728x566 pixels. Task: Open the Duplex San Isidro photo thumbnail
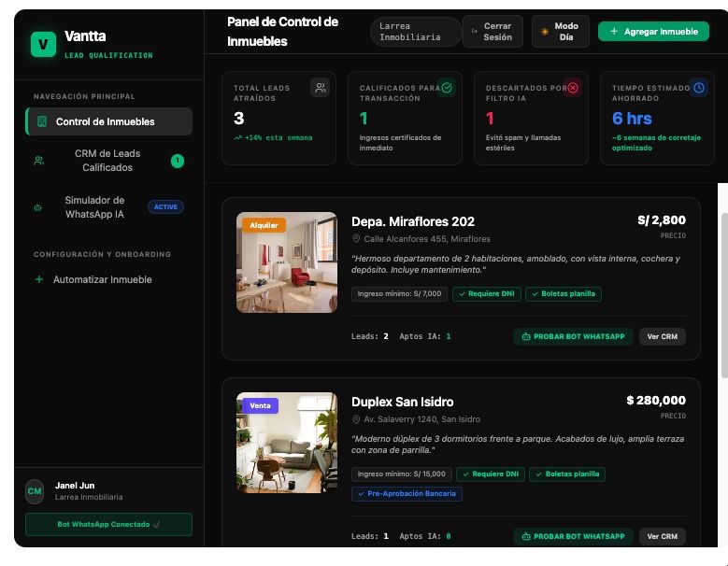coord(287,443)
